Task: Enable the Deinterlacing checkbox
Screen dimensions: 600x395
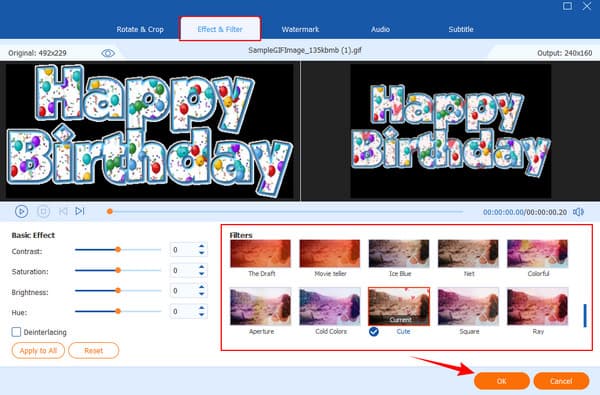Action: (16, 332)
